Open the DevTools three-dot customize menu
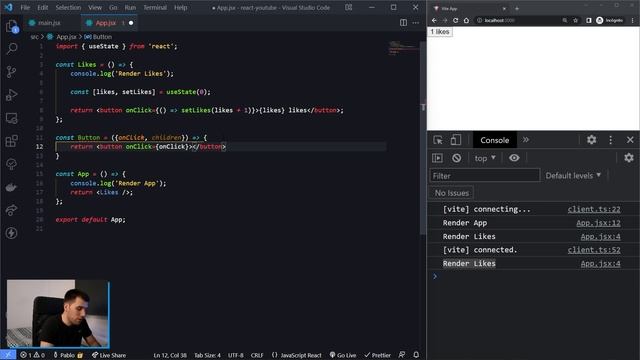640x360 pixels. pos(611,140)
